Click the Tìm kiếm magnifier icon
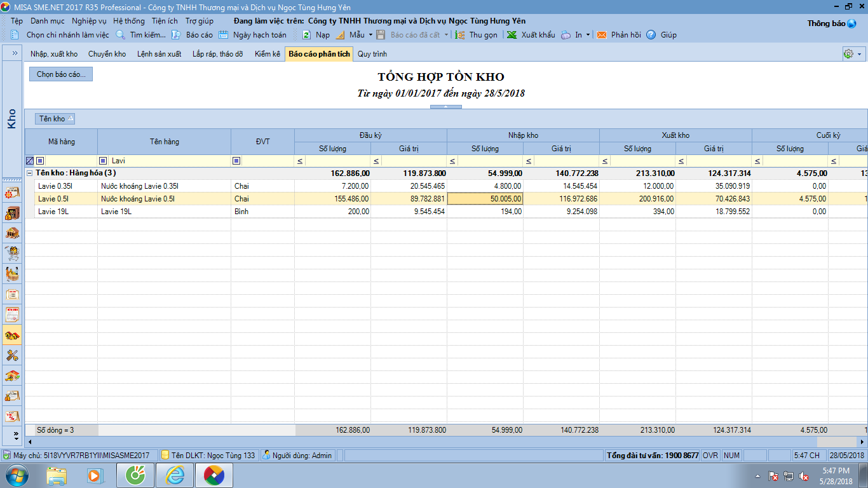The height and width of the screenshot is (488, 868). click(x=120, y=35)
